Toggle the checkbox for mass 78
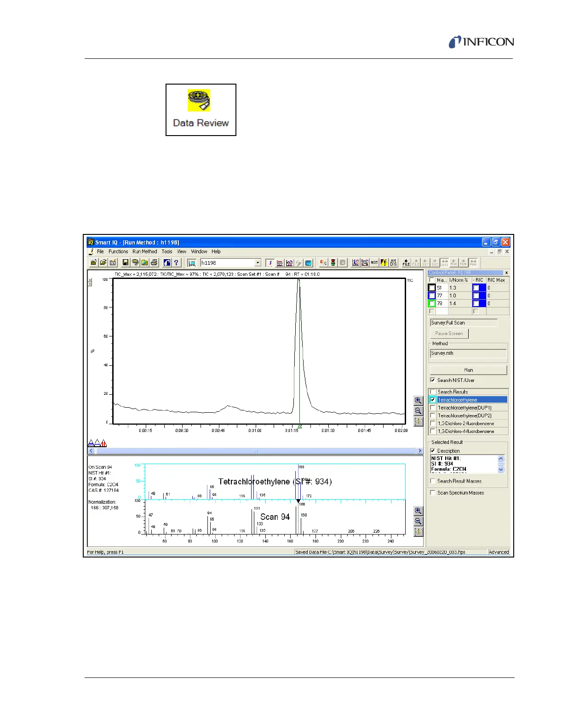 [x=432, y=303]
